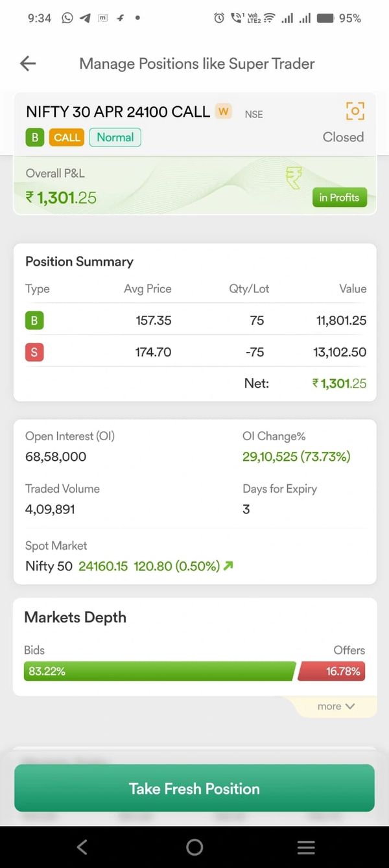Tap the Nifty 50 spot market value
389x868 pixels.
point(103,566)
